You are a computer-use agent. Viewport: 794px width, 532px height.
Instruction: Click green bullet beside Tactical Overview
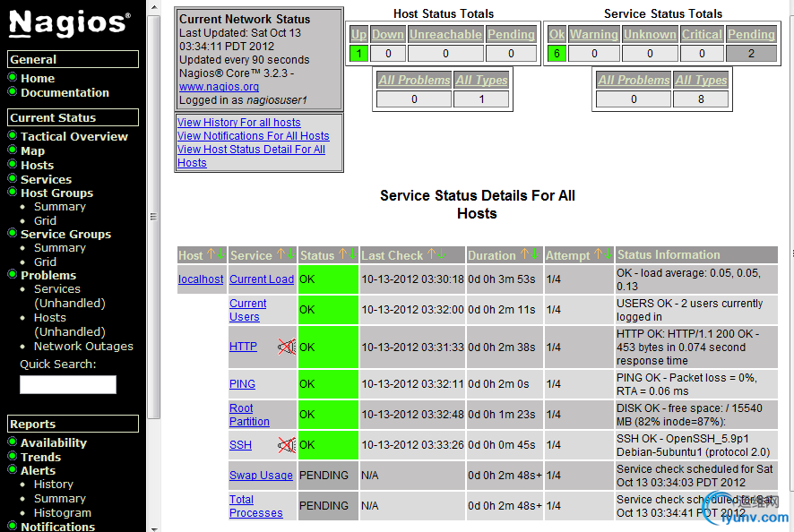[13, 135]
